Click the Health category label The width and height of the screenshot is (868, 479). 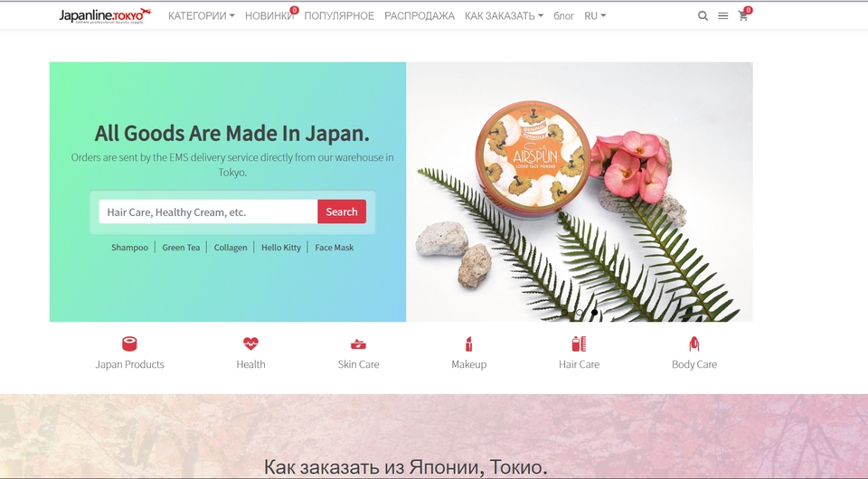point(250,364)
